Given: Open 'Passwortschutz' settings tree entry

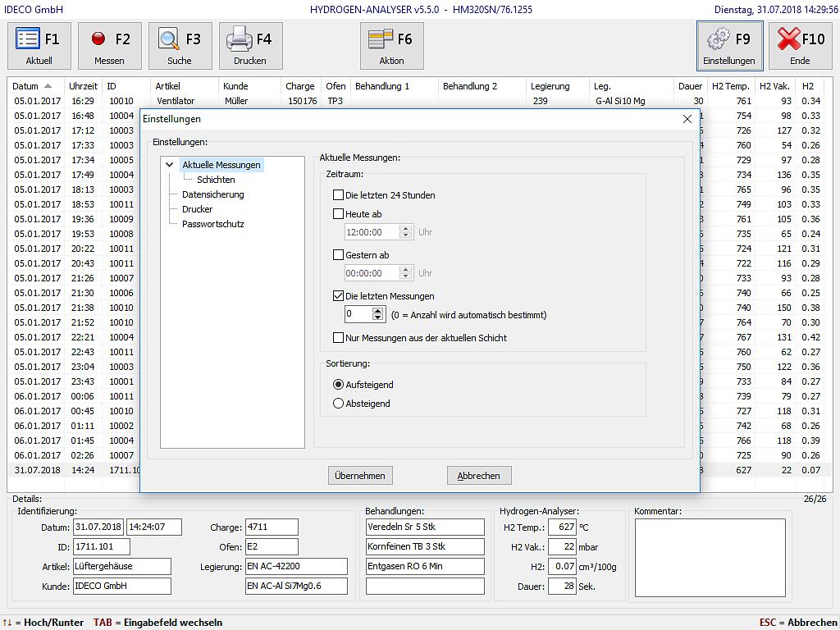Looking at the screenshot, I should [212, 224].
